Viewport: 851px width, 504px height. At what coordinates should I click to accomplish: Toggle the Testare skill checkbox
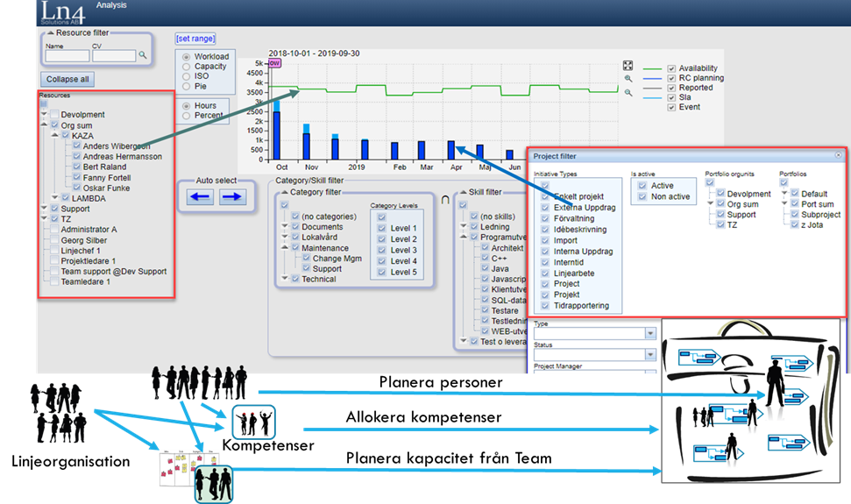[x=485, y=310]
